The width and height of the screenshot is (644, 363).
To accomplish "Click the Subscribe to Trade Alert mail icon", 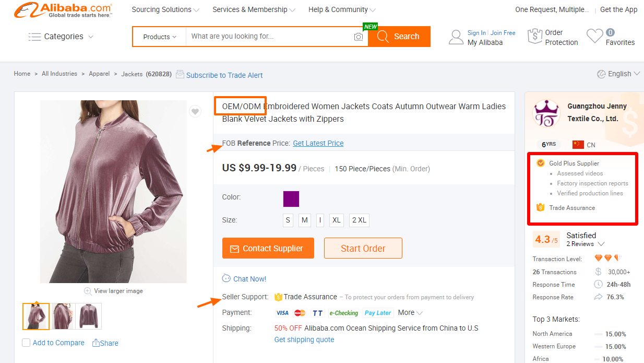I will point(180,74).
